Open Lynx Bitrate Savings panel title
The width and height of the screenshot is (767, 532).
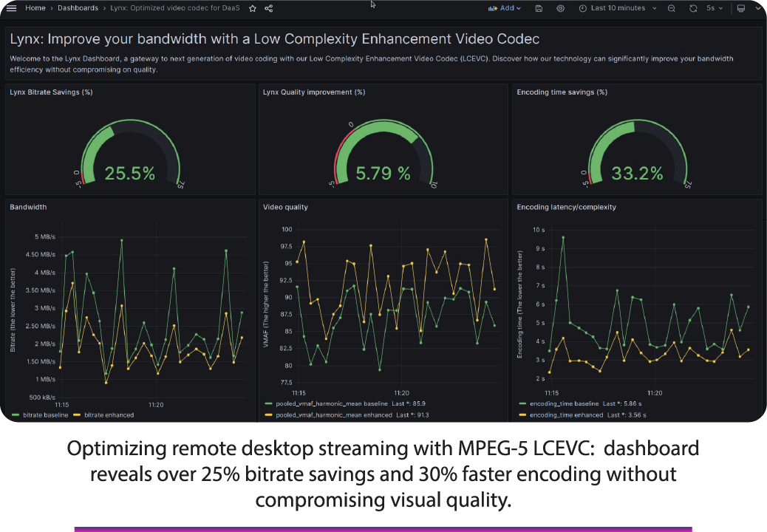(x=52, y=92)
